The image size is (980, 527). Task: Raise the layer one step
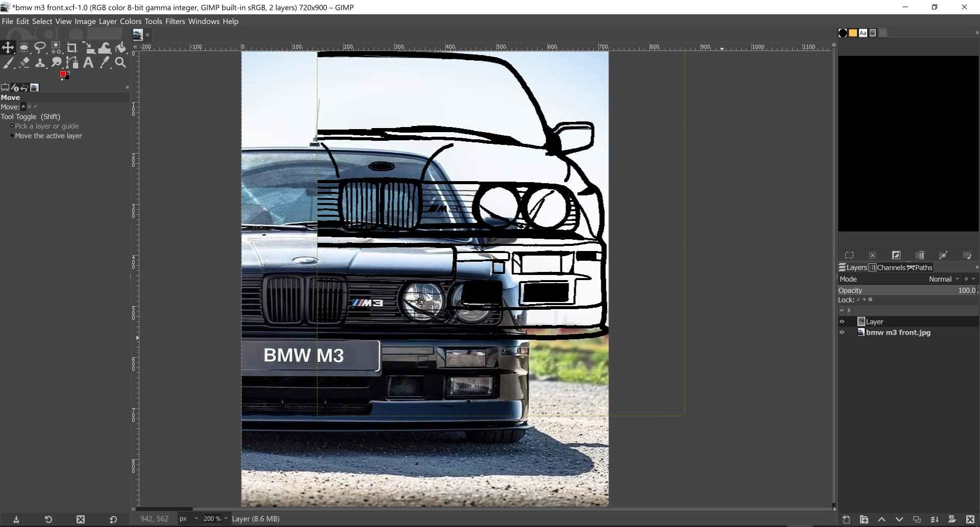pos(881,519)
